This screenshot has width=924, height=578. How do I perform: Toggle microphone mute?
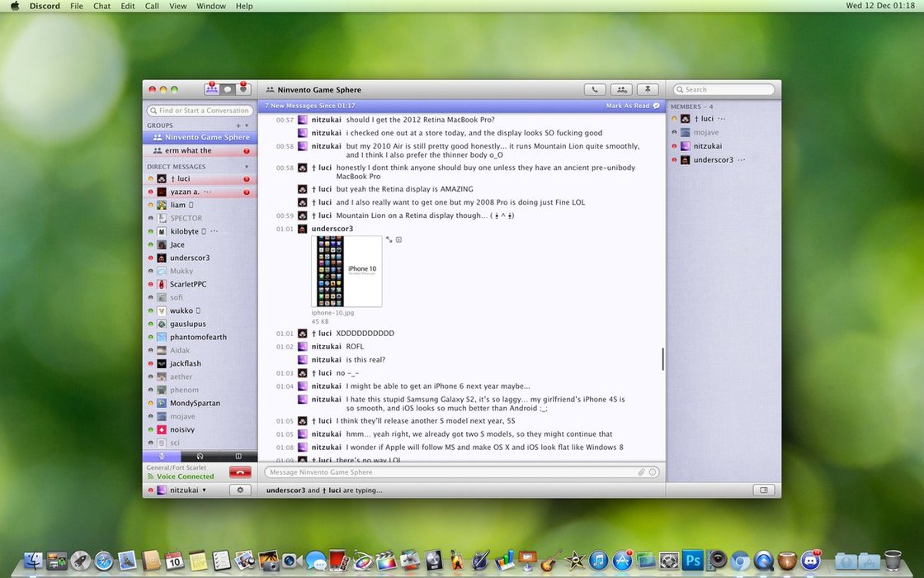tap(162, 456)
